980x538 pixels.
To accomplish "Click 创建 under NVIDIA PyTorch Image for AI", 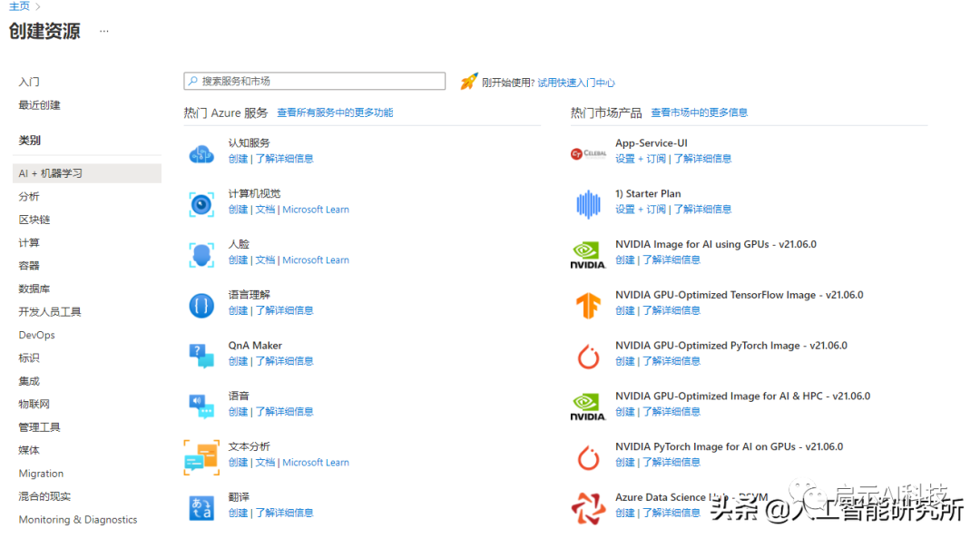I will point(625,463).
